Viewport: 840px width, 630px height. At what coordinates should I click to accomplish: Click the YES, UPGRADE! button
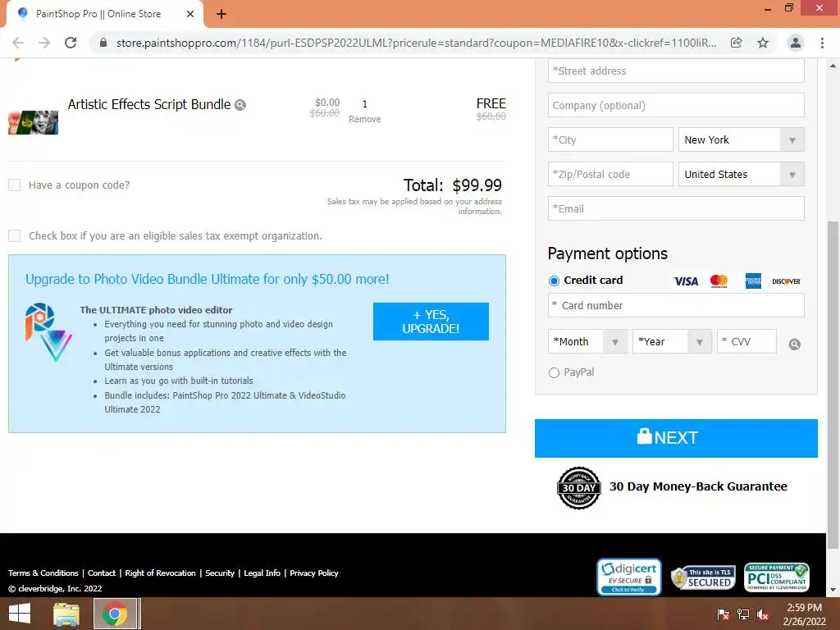[x=431, y=322]
